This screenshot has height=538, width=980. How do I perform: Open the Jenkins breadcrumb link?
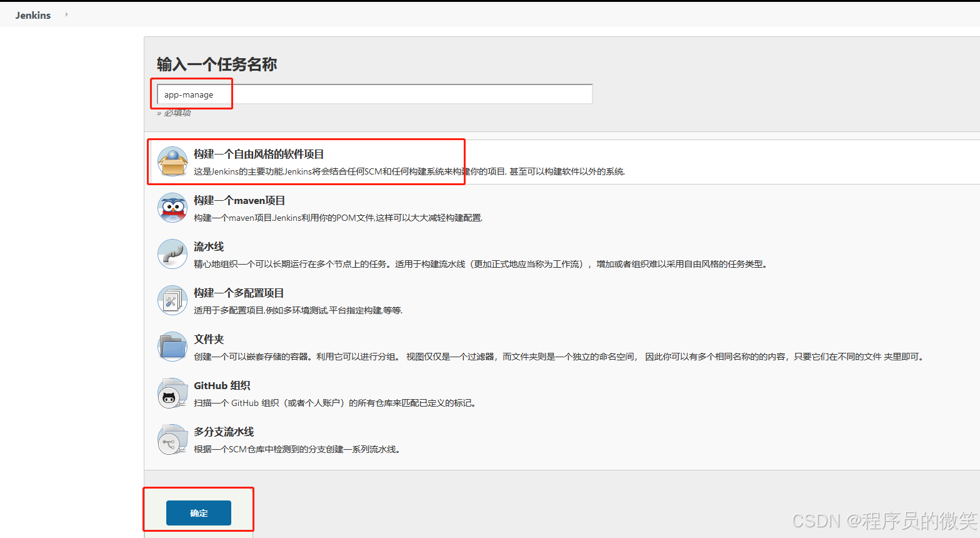pos(33,15)
